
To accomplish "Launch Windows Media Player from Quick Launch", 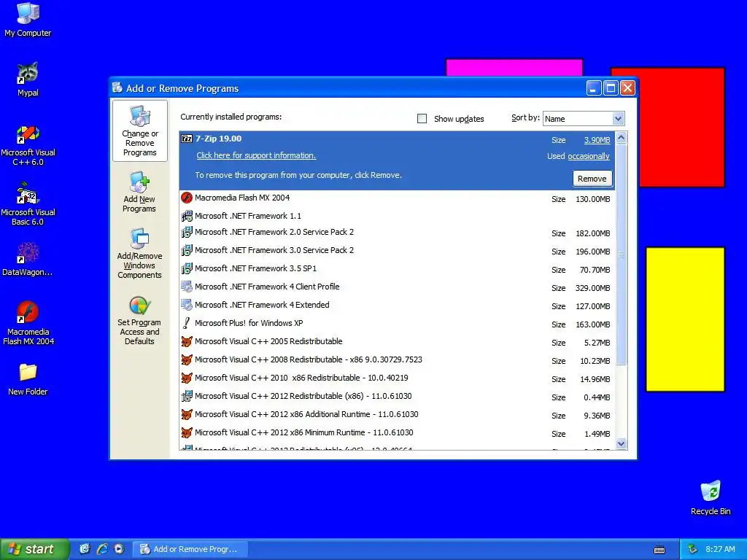I will pos(119,549).
